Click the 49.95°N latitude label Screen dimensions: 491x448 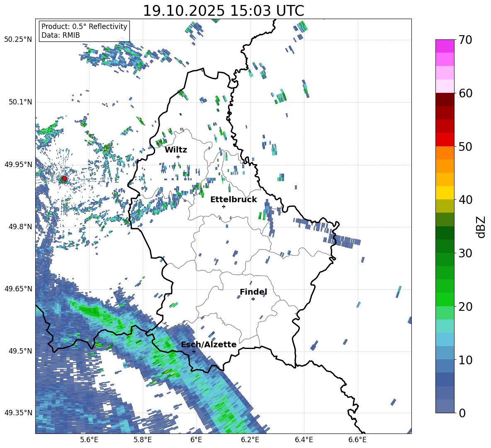18,165
